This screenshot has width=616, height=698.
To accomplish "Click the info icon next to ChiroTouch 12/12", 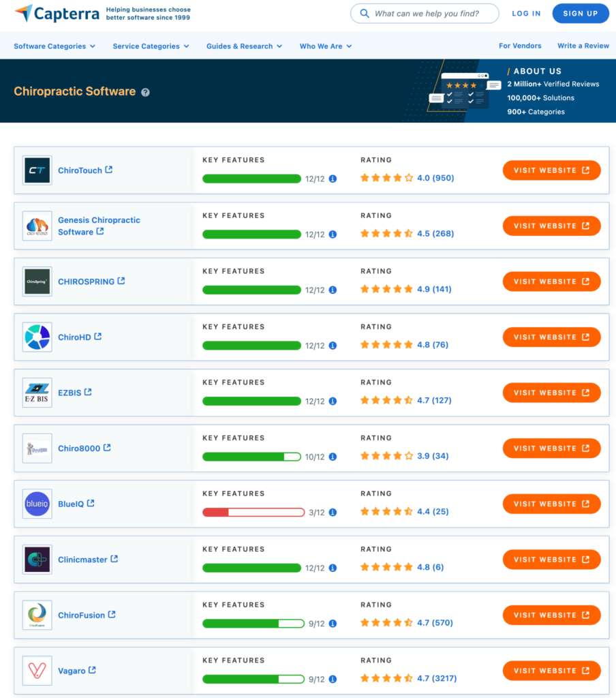I will point(333,179).
